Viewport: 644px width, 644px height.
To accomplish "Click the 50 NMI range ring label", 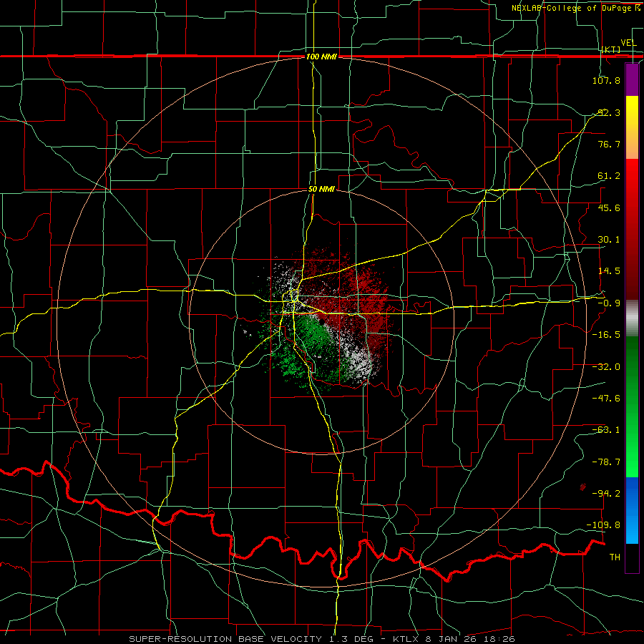I will (321, 190).
